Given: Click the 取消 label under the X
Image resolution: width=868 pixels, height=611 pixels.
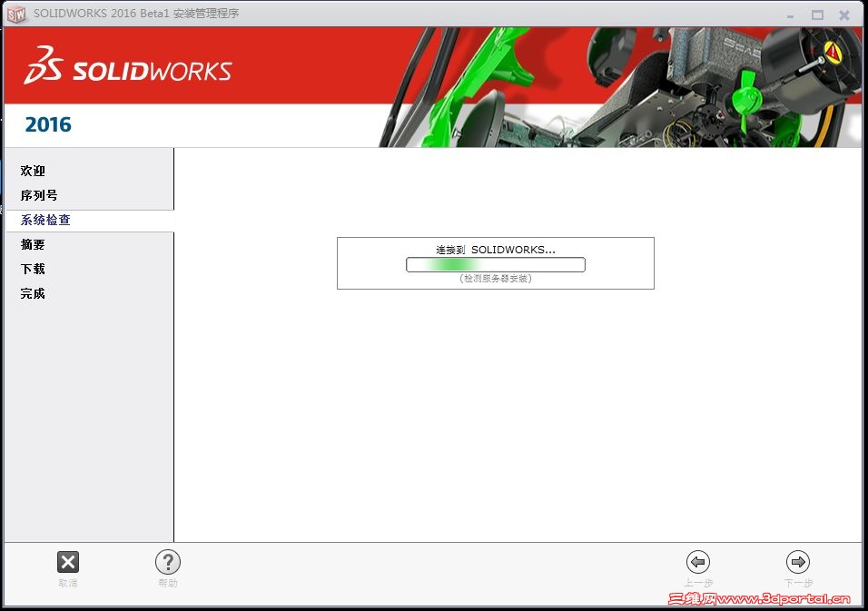Looking at the screenshot, I should pyautogui.click(x=68, y=583).
